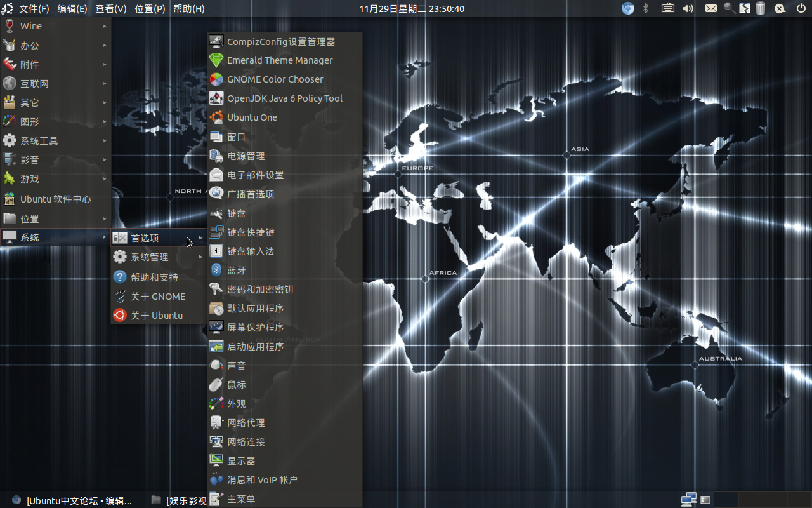This screenshot has width=812, height=508.
Task: Launch Emerald Theme Manager
Action: [285, 60]
